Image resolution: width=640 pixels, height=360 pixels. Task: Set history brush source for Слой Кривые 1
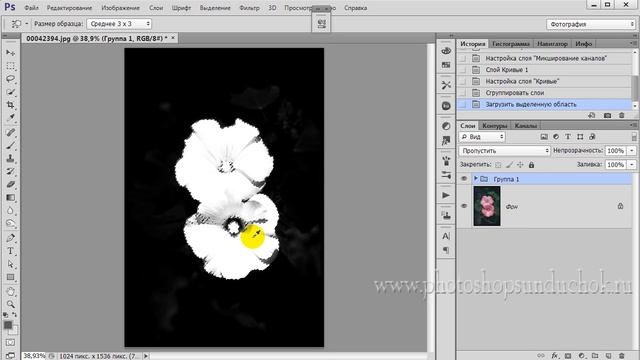tap(463, 70)
